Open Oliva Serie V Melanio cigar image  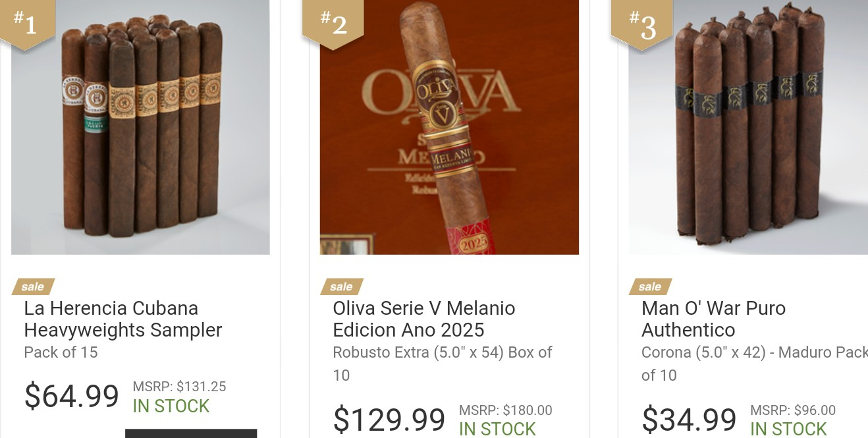(449, 127)
